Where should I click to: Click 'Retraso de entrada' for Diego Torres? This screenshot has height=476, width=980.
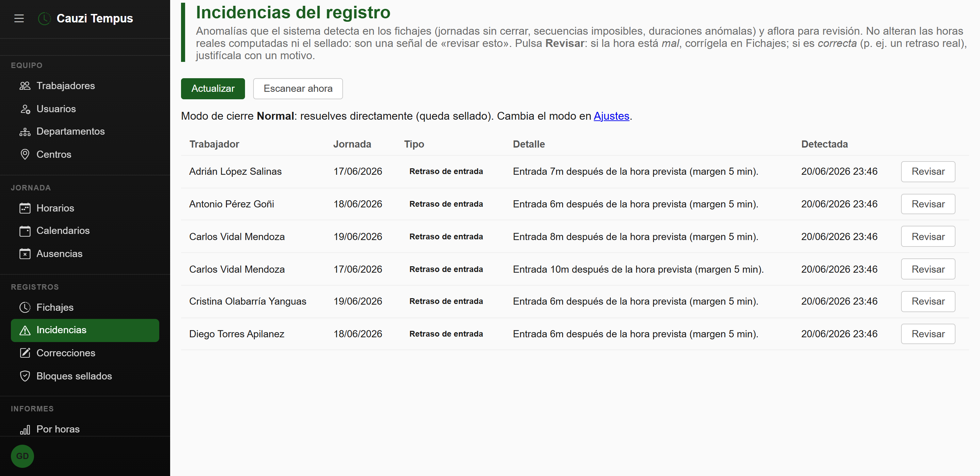pyautogui.click(x=446, y=334)
